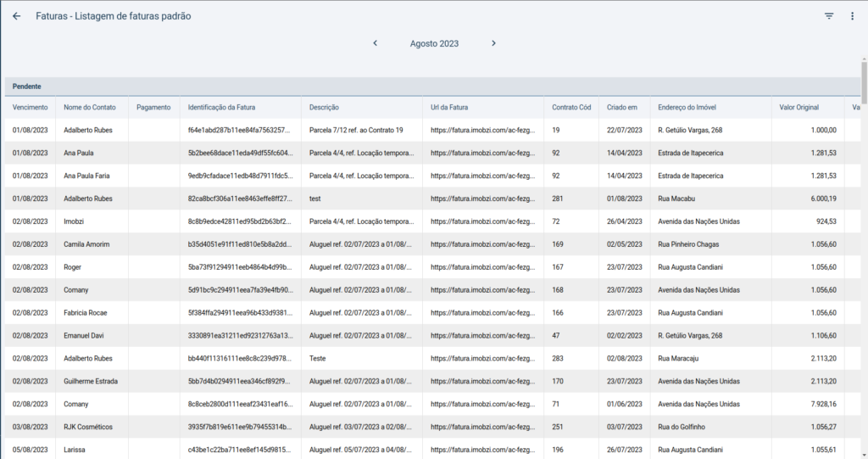
Task: Go to previous month before Agosto 2023
Action: [x=376, y=43]
